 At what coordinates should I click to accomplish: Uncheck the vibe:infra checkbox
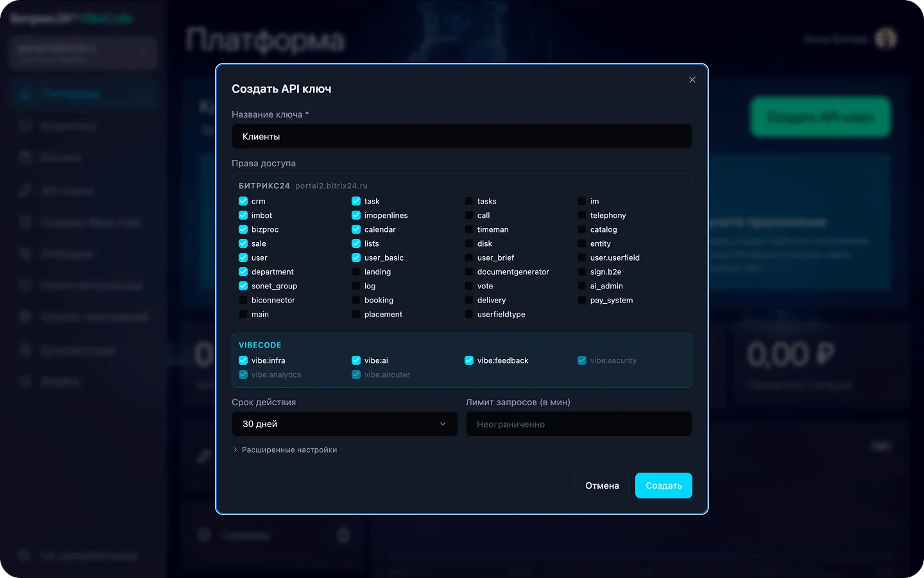[x=243, y=360]
